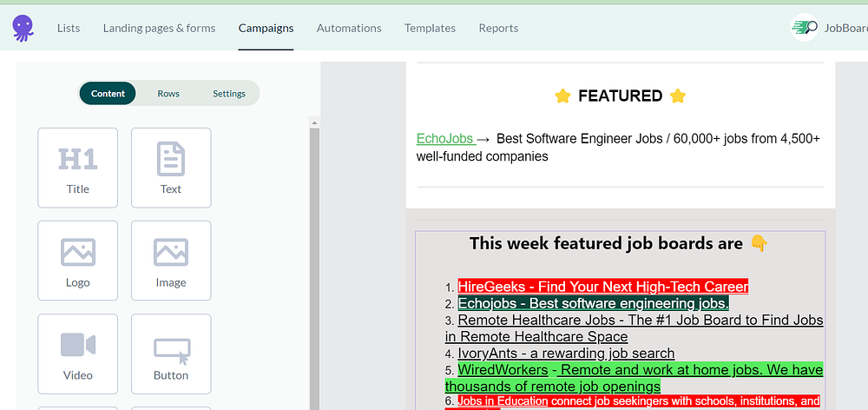Switch to the Settings tab
This screenshot has height=410, width=868.
pyautogui.click(x=229, y=93)
